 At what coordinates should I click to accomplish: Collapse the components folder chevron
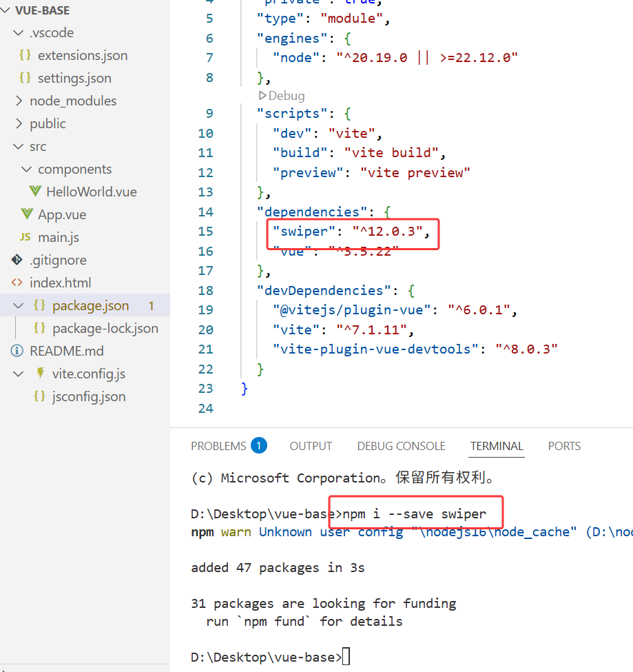pos(27,169)
